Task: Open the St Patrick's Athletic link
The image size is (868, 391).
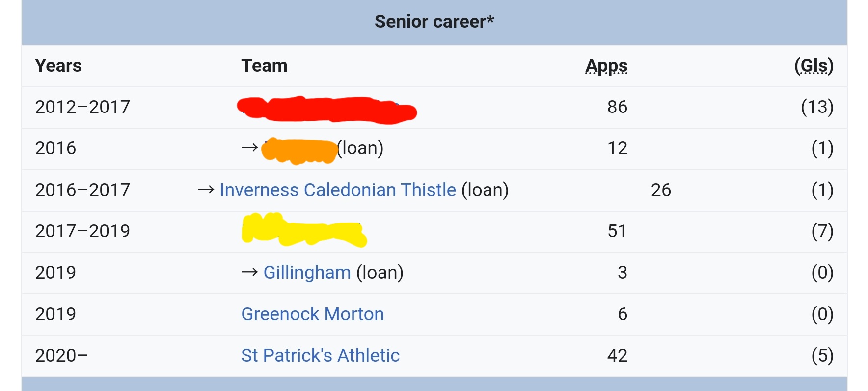Action: point(320,356)
